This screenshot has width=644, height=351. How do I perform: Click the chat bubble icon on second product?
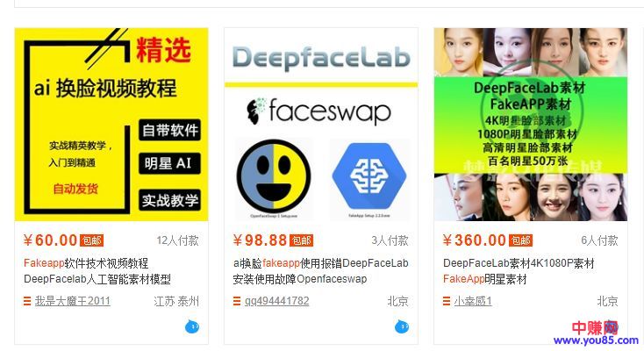point(402,326)
